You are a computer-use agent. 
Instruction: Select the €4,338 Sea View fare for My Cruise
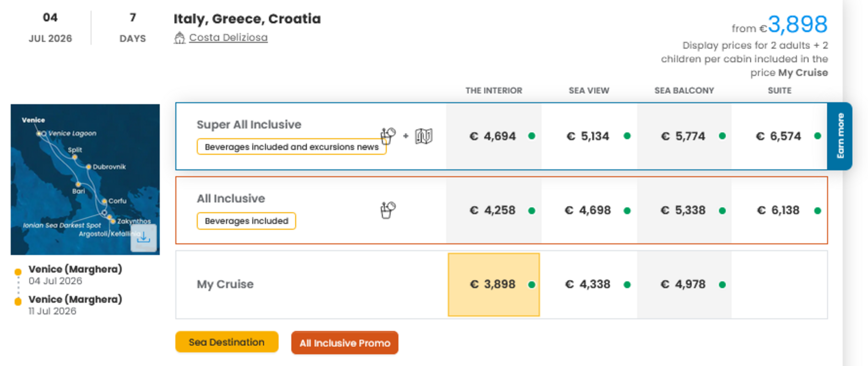[589, 284]
